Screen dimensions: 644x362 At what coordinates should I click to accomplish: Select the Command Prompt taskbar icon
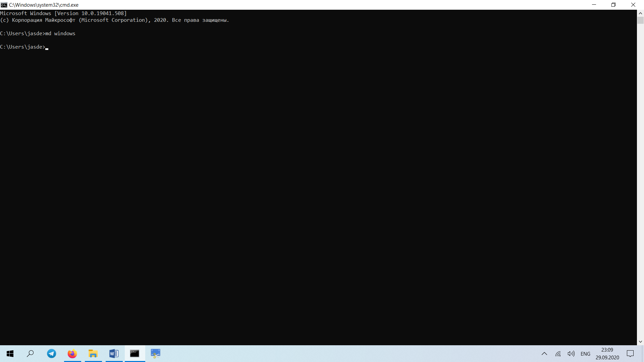[135, 354]
